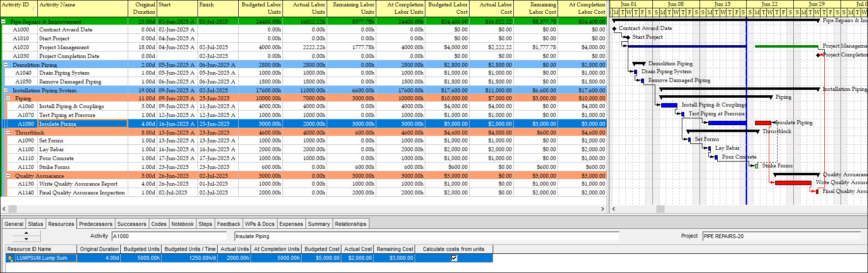Switch to the Codes tab
Viewport: 868px width, 273px height.
159,224
